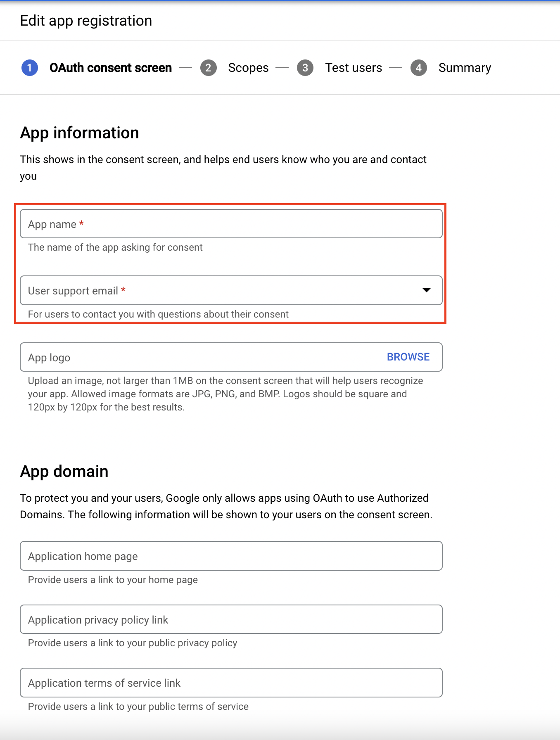Click the App information section heading

tap(79, 133)
